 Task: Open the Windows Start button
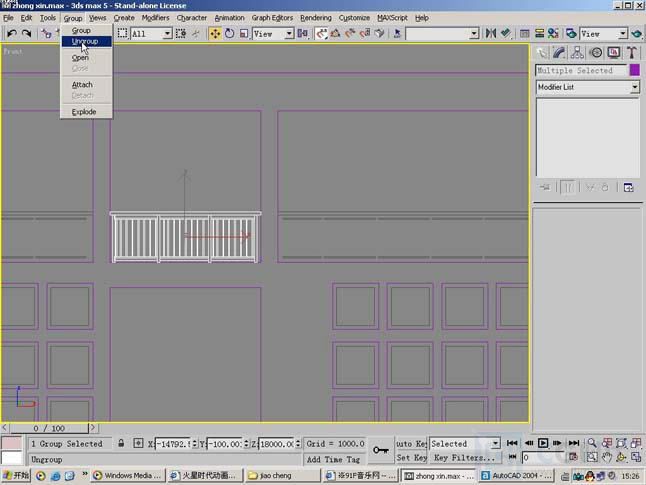pyautogui.click(x=15, y=476)
